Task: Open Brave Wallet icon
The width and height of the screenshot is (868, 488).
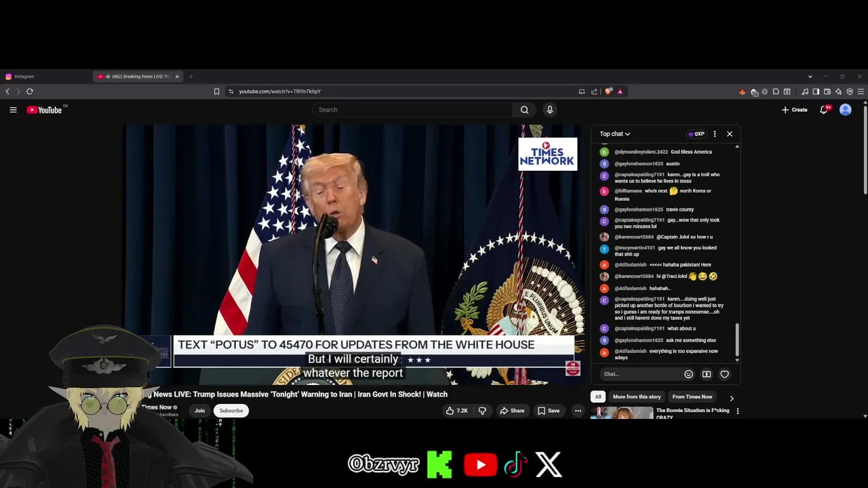Action: [827, 91]
